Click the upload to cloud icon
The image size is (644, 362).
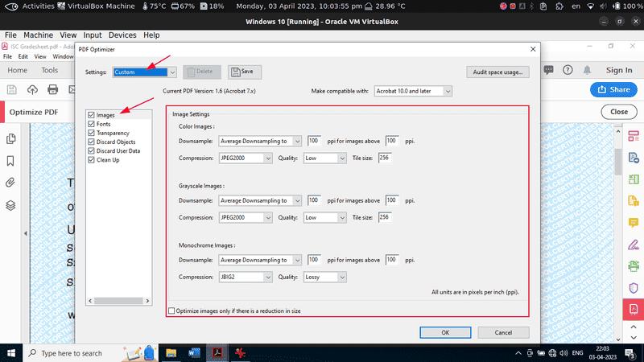point(32,89)
